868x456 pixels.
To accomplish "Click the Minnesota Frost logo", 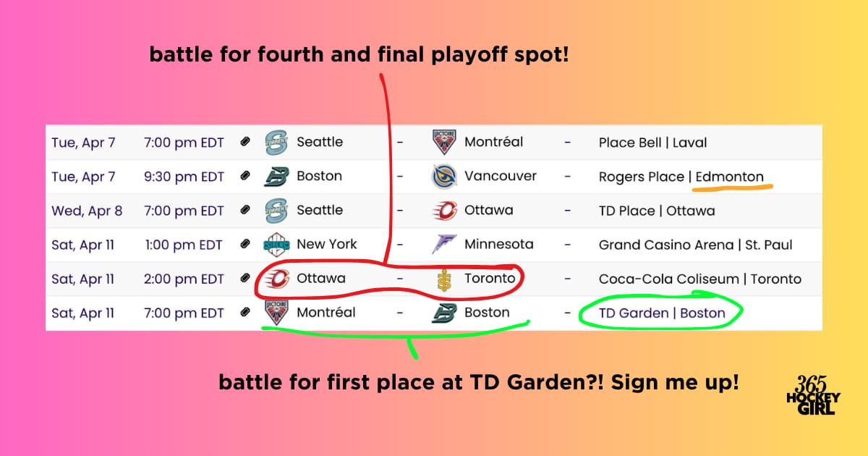I will (x=443, y=245).
